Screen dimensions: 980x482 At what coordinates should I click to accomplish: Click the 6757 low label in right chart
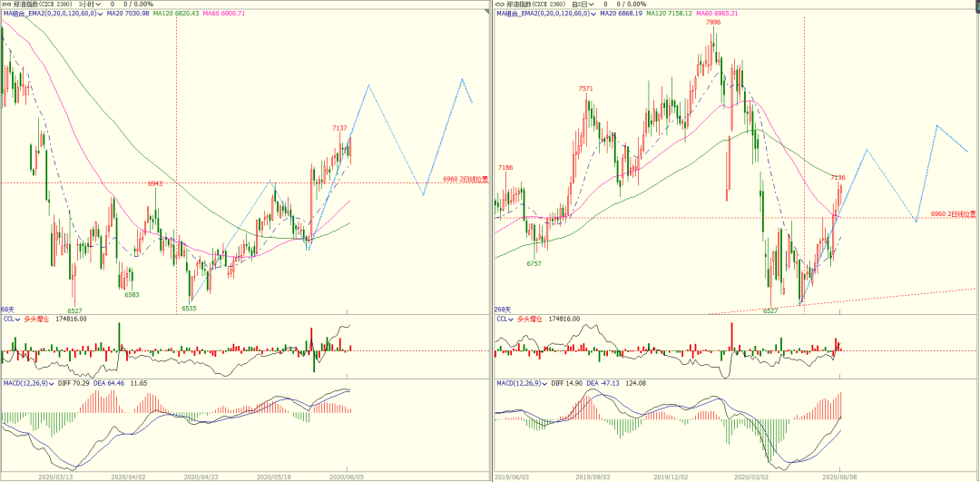(x=534, y=264)
